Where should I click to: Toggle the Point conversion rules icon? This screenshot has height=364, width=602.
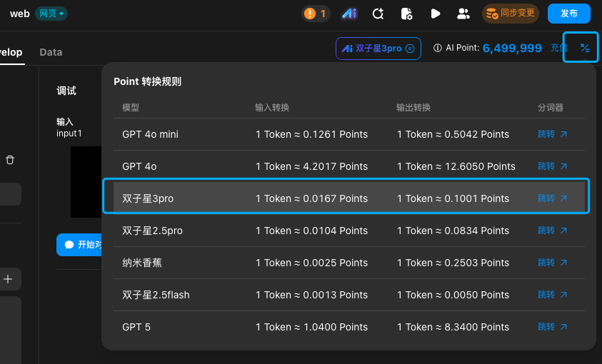[x=584, y=48]
